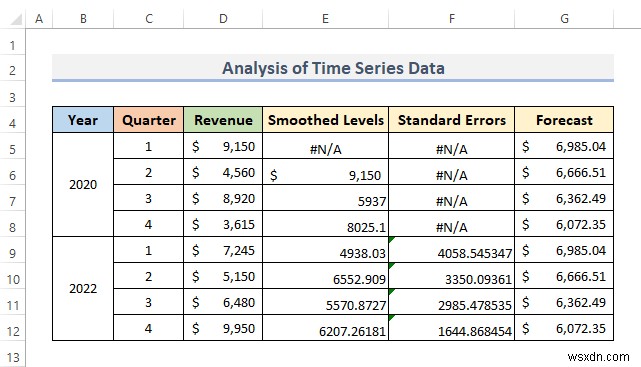Select revenue cell $ 6,480

(x=223, y=302)
